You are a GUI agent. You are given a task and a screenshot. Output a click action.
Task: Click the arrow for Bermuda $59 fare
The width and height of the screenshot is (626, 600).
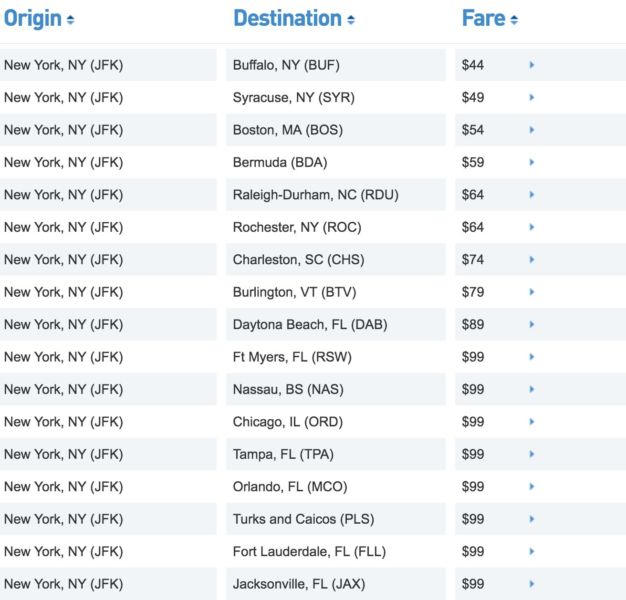pos(532,163)
